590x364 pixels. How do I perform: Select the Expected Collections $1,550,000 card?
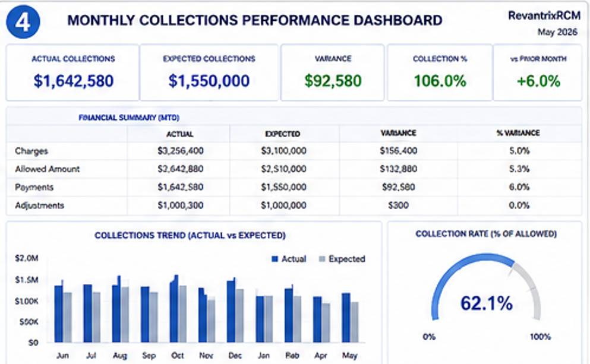(209, 72)
